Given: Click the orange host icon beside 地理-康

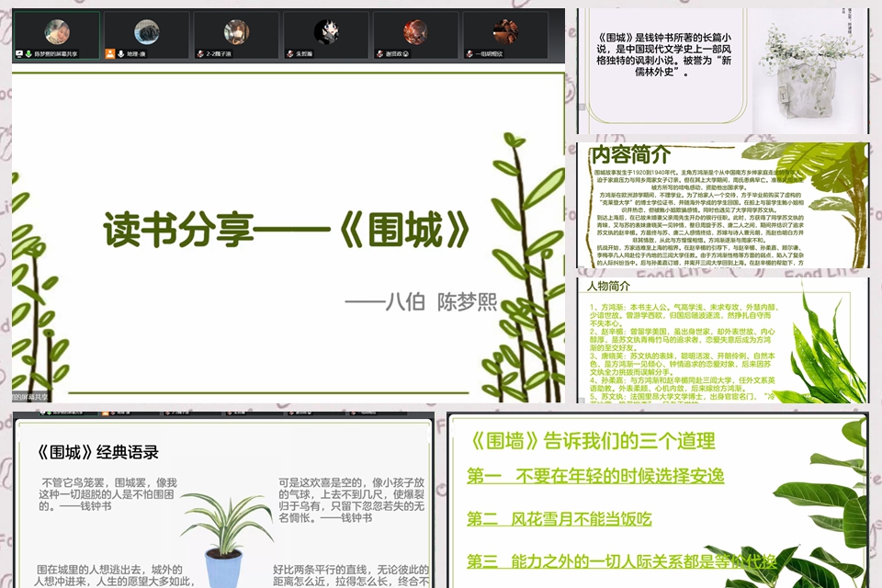Looking at the screenshot, I should (110, 53).
